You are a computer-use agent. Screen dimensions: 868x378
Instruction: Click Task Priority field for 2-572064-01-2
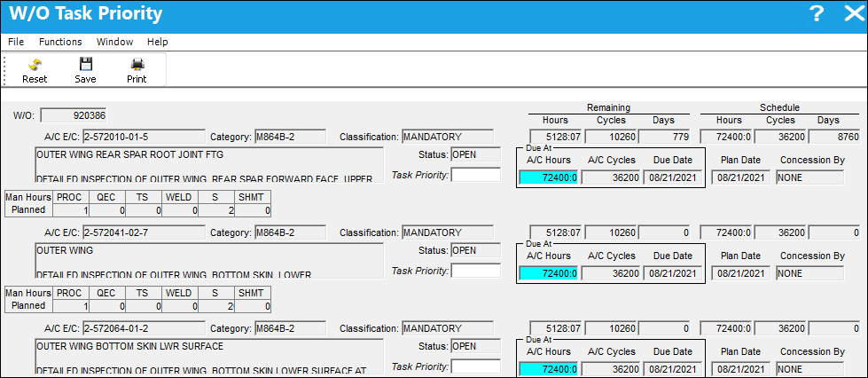475,367
